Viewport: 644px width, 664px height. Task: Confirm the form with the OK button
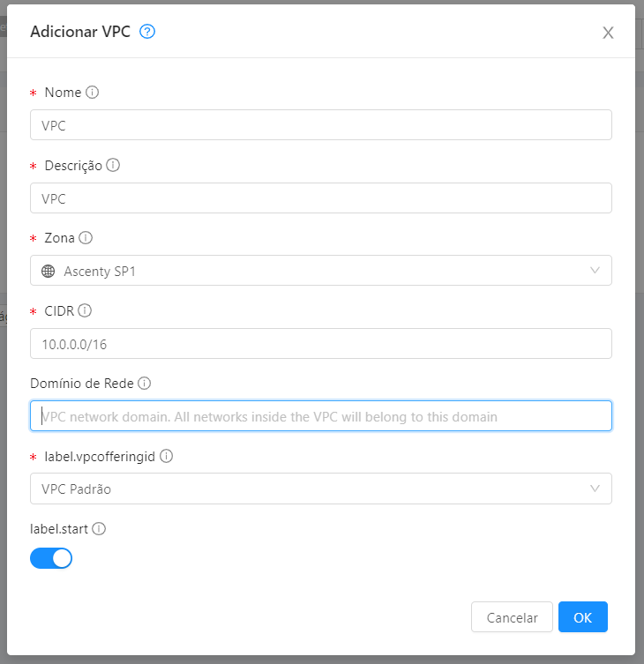pos(583,617)
